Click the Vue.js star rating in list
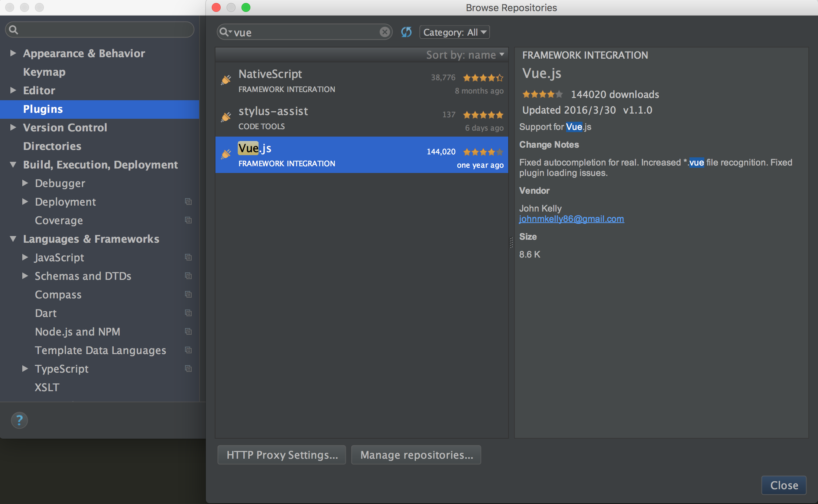Image resolution: width=818 pixels, height=504 pixels. pos(483,152)
